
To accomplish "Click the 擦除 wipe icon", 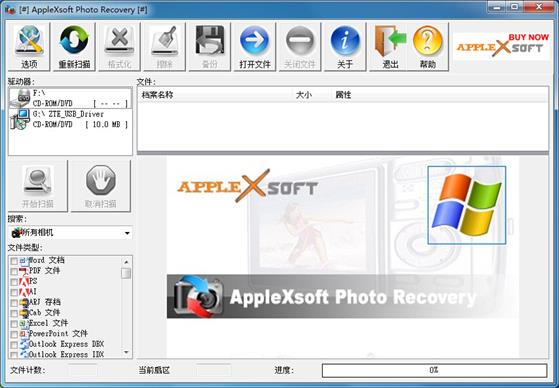I will click(x=164, y=47).
